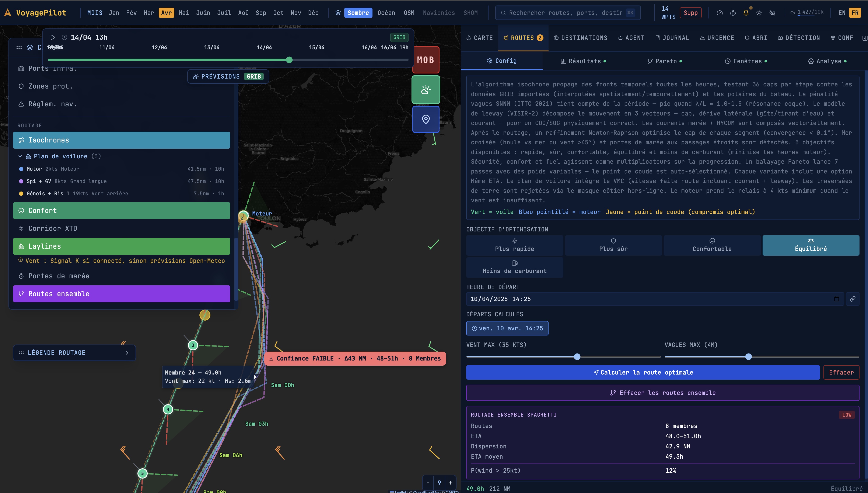
Task: Click the LÉGENDE ROUTAGE drag handle
Action: pos(21,353)
